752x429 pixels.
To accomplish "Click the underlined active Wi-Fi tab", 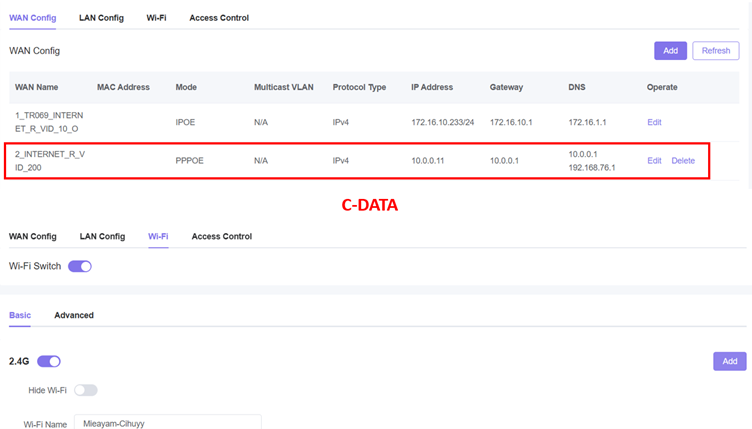I will coord(158,236).
